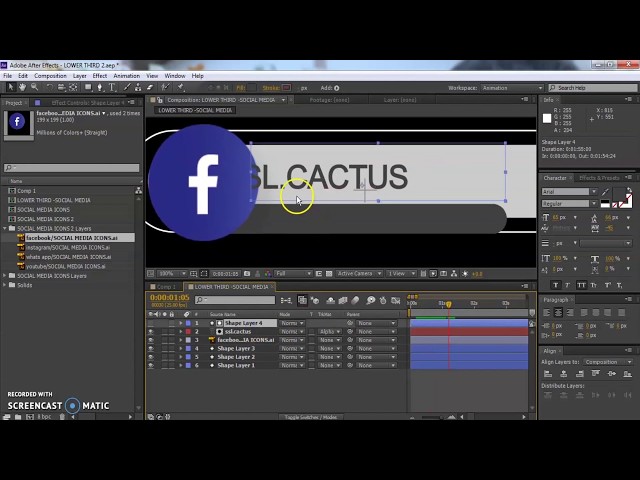Screen dimensions: 640x480
Task: Select the Hand tool
Action: (x=22, y=87)
